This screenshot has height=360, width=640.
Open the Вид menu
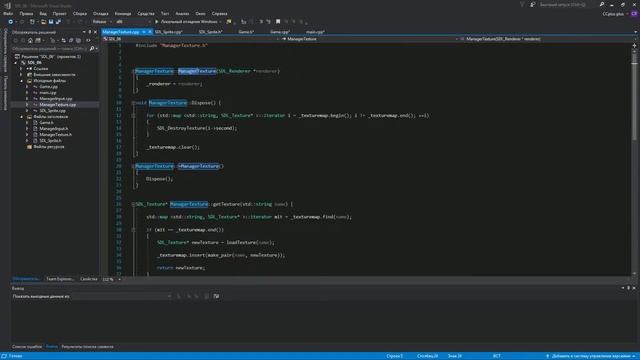pyautogui.click(x=43, y=13)
